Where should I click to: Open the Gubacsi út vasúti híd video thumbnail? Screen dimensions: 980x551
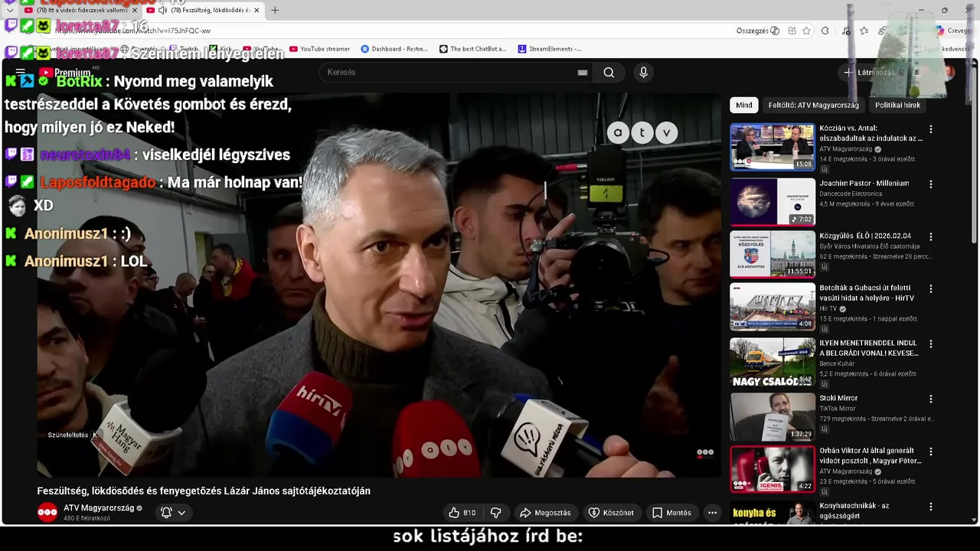coord(773,308)
